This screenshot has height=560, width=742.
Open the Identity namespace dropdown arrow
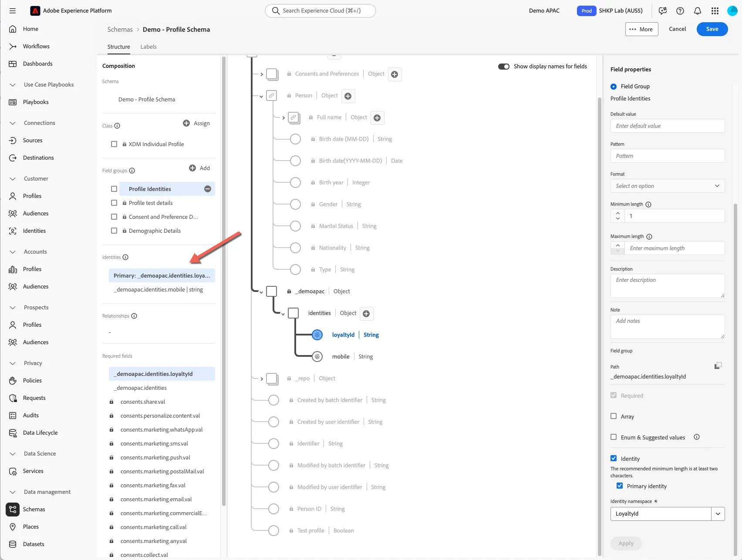point(718,514)
